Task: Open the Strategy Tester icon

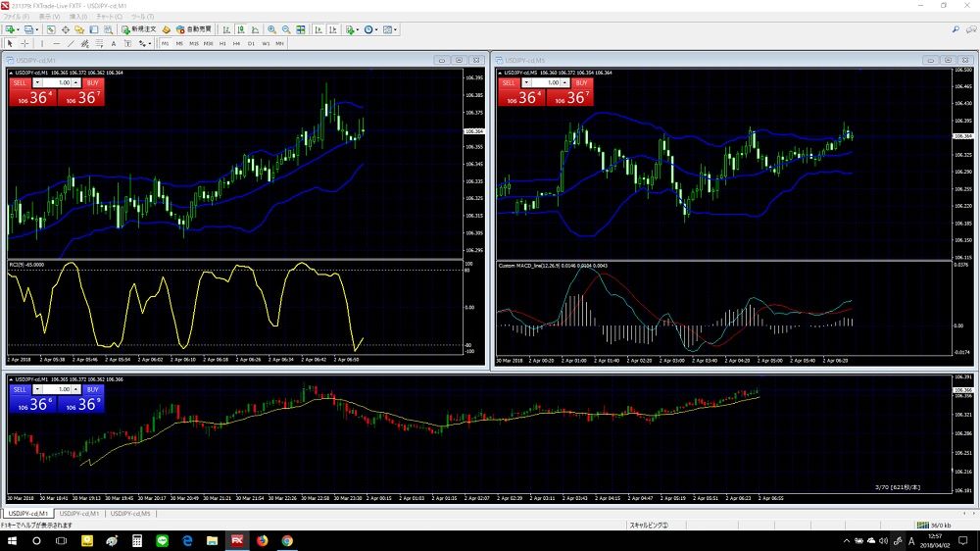Action: pos(108,29)
